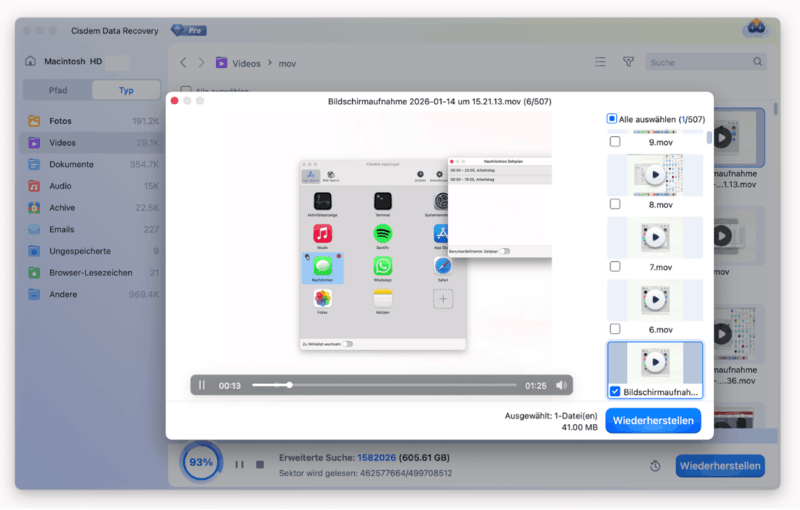Viewport: 800px width, 510px height.
Task: Select the Audio category
Action: coord(93,186)
